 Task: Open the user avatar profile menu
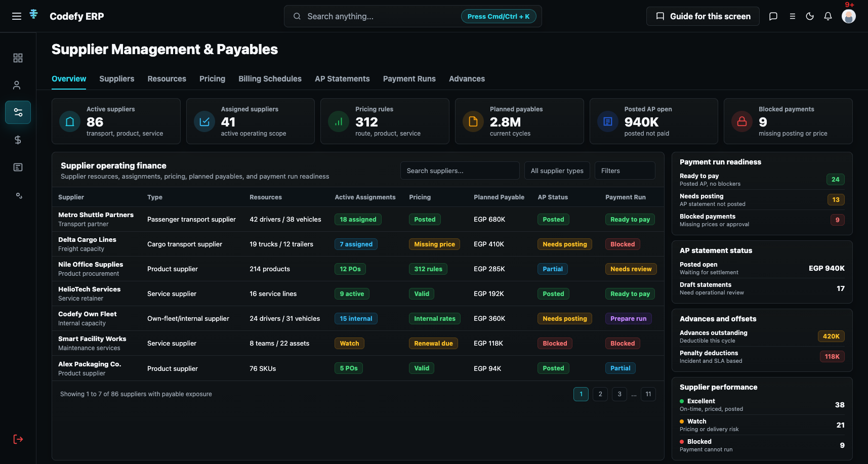(849, 16)
